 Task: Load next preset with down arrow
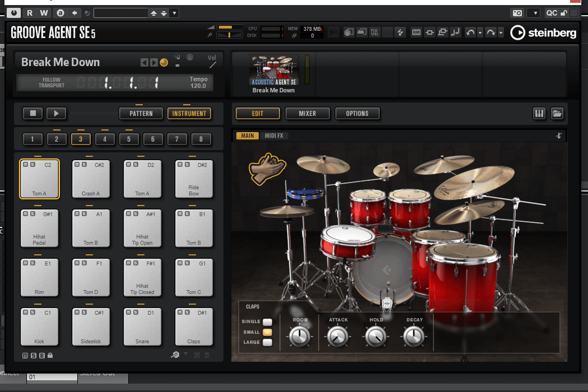click(x=164, y=13)
